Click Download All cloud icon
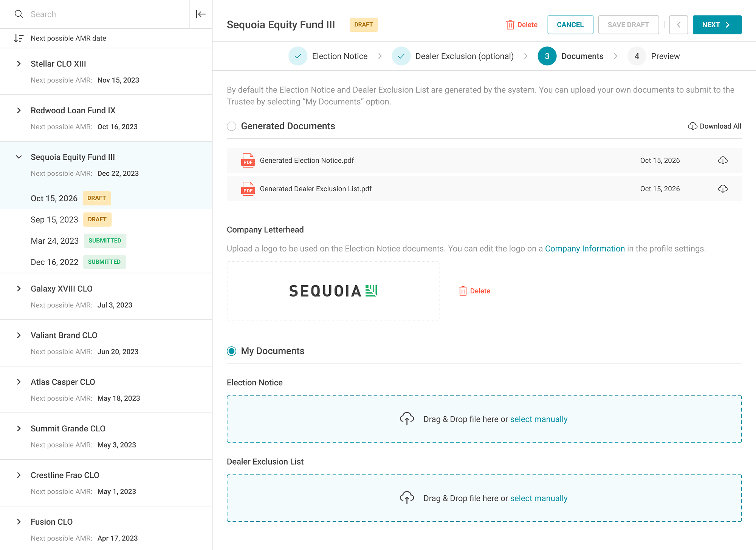756x550 pixels. point(692,126)
